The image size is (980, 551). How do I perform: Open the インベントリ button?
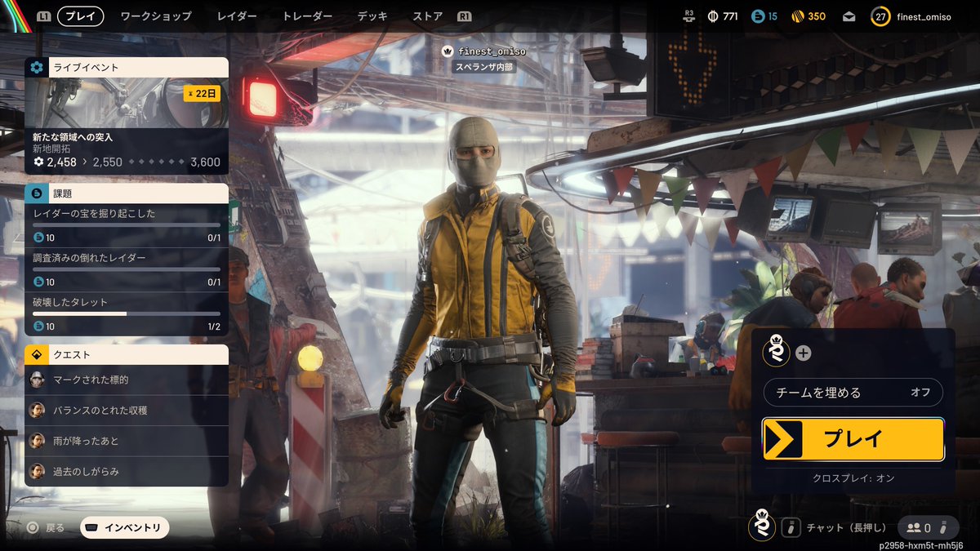pos(125,527)
